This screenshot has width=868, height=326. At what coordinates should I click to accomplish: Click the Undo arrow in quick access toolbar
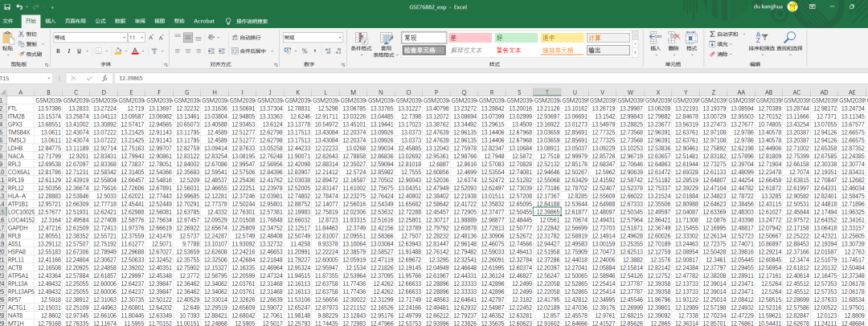(19, 6)
